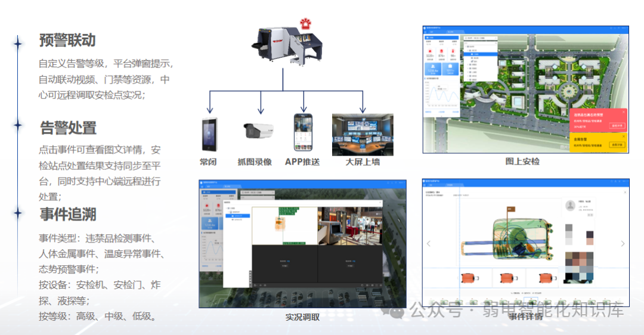Click the button in lower-left empty video pane
Viewport: 644px width, 335px height.
pos(284,266)
